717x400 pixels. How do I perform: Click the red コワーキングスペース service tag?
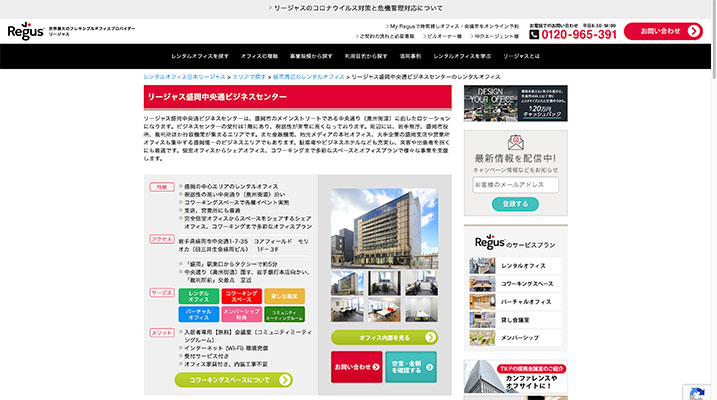pos(241,296)
